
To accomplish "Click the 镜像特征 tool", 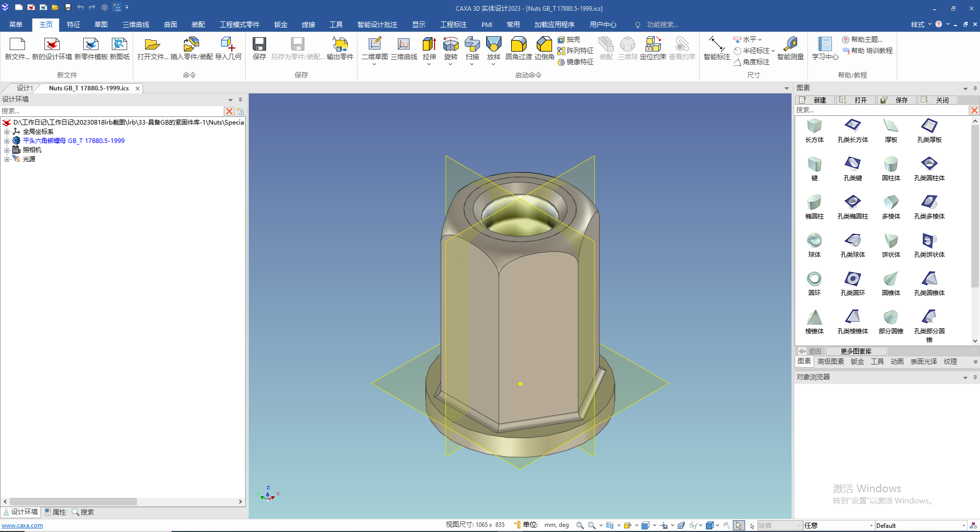I will coord(576,62).
